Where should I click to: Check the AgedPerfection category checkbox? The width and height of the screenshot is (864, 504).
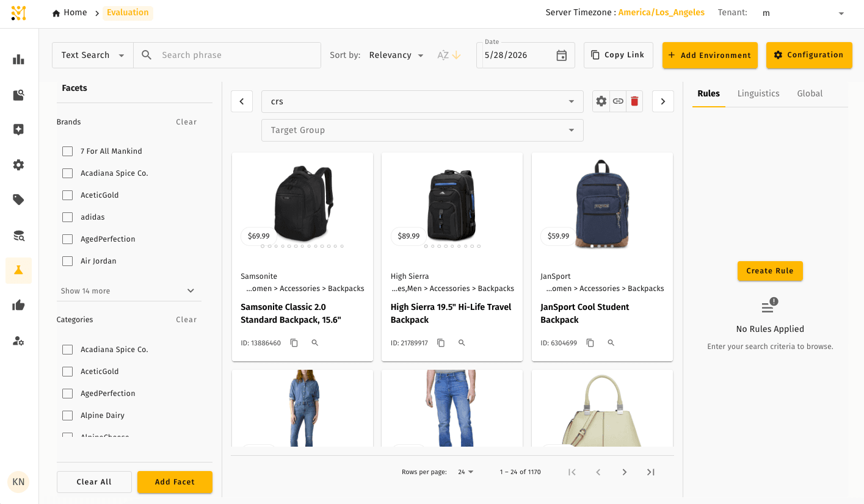coord(68,394)
